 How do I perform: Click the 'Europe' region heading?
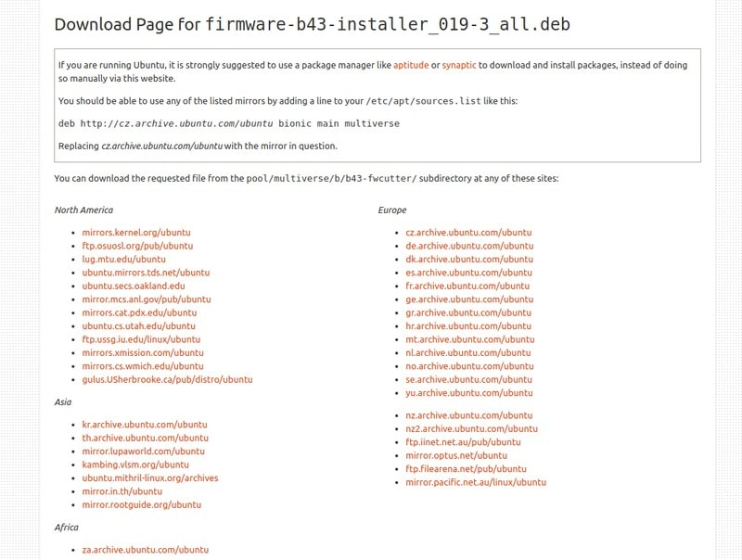[392, 210]
